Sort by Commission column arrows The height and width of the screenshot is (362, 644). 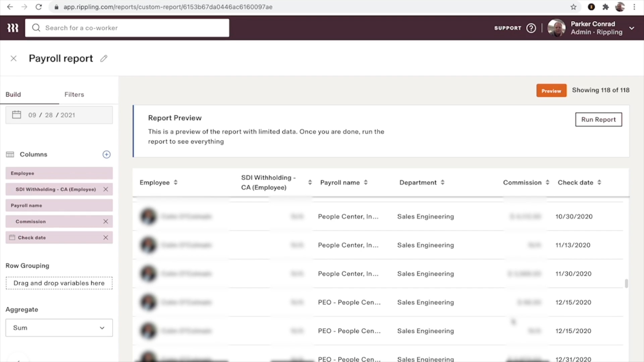pyautogui.click(x=547, y=182)
